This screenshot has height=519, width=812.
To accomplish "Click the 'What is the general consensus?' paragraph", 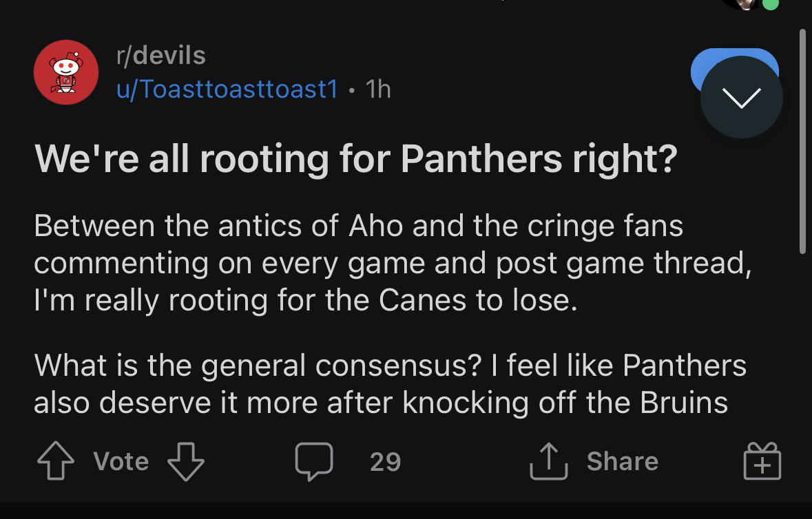I will point(390,384).
